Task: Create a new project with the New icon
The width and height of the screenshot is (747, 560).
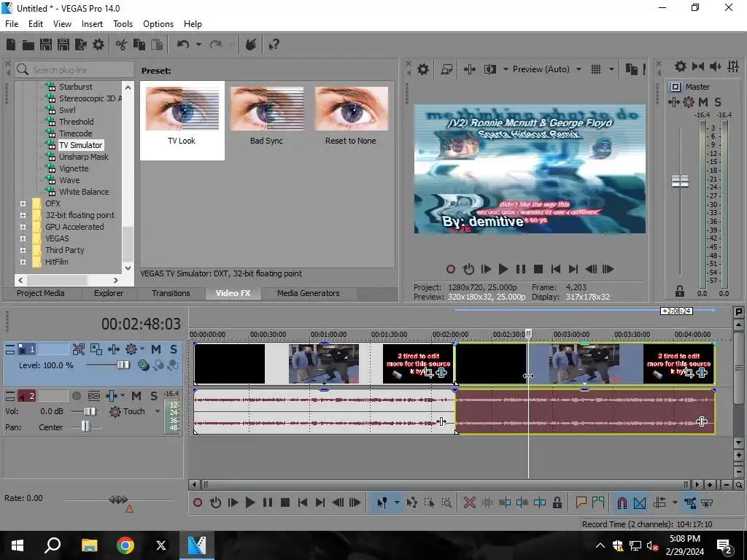Action: pyautogui.click(x=10, y=44)
